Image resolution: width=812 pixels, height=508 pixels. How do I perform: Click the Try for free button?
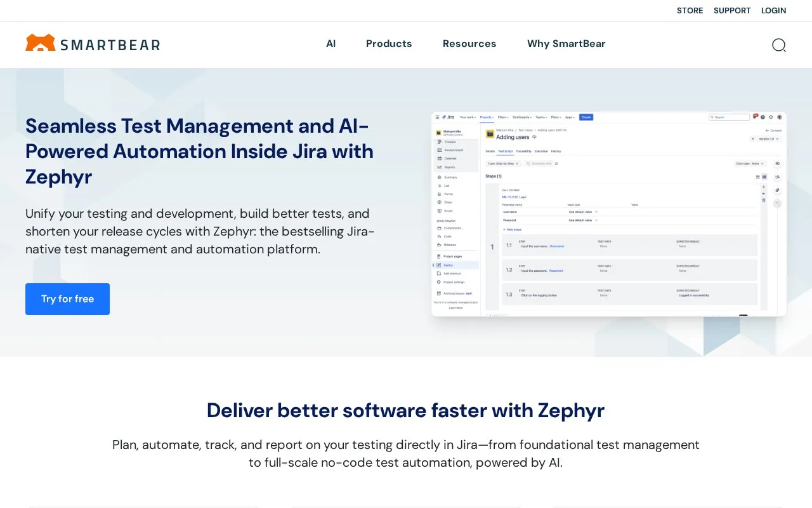(67, 299)
